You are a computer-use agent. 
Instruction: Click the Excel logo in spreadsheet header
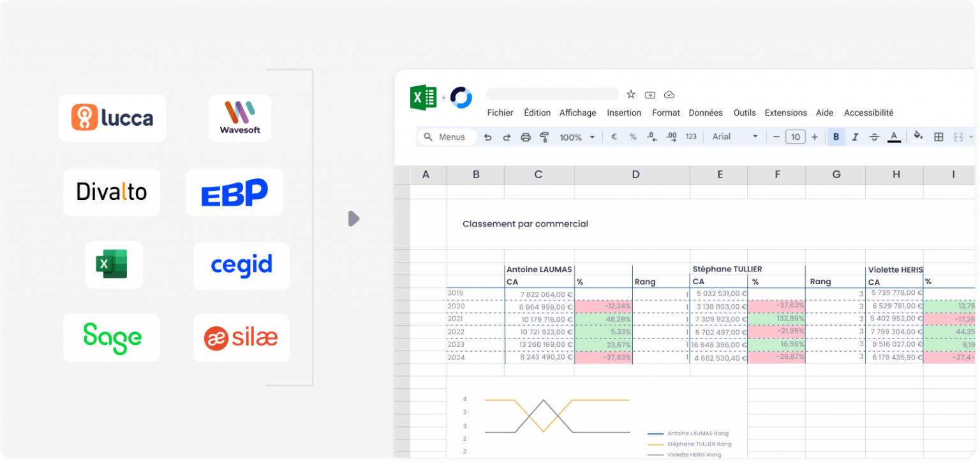pyautogui.click(x=423, y=98)
